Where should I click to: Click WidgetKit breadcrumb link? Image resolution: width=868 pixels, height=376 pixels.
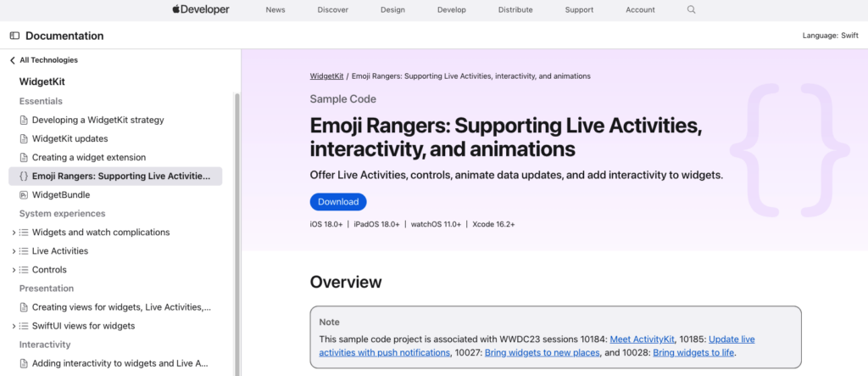pos(325,76)
